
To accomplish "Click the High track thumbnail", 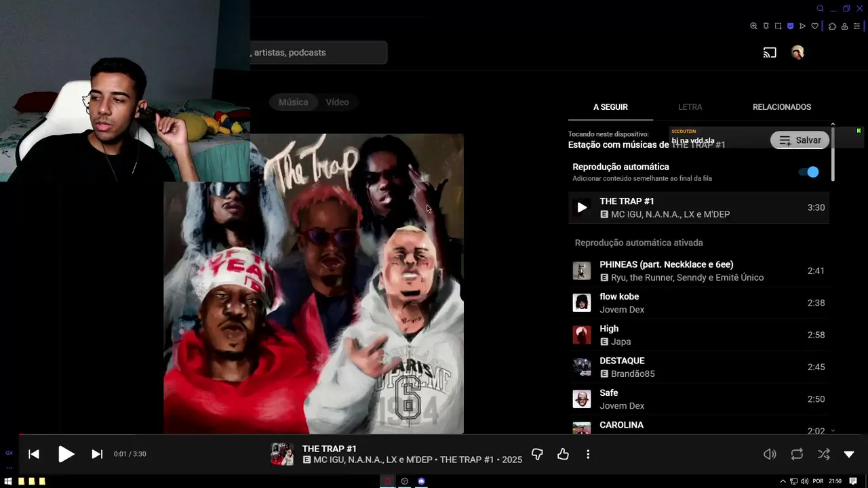I will (582, 335).
